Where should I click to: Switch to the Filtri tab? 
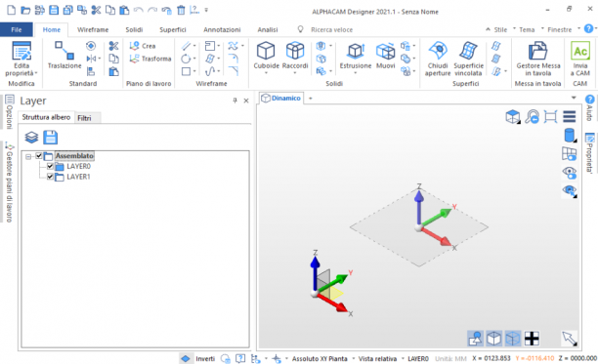[x=84, y=118]
